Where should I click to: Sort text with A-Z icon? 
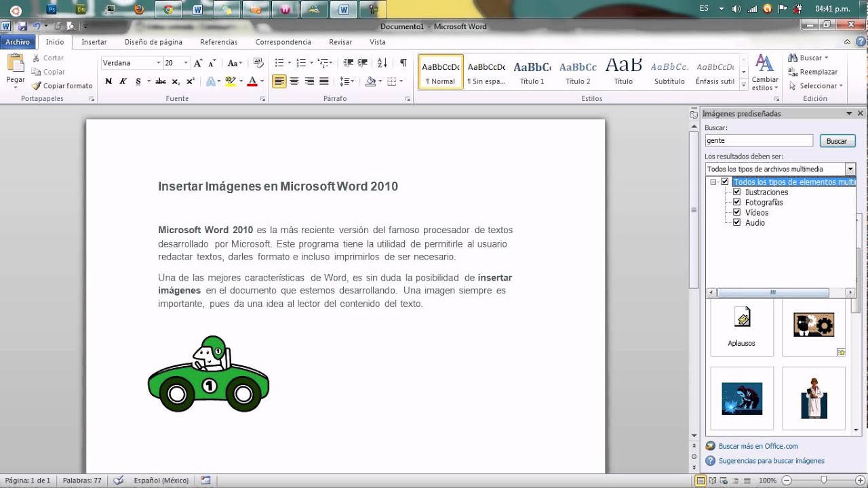click(382, 62)
